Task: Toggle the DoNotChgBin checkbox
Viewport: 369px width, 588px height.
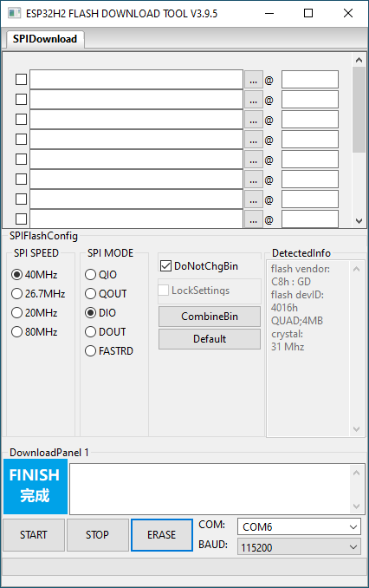Action: (x=165, y=266)
